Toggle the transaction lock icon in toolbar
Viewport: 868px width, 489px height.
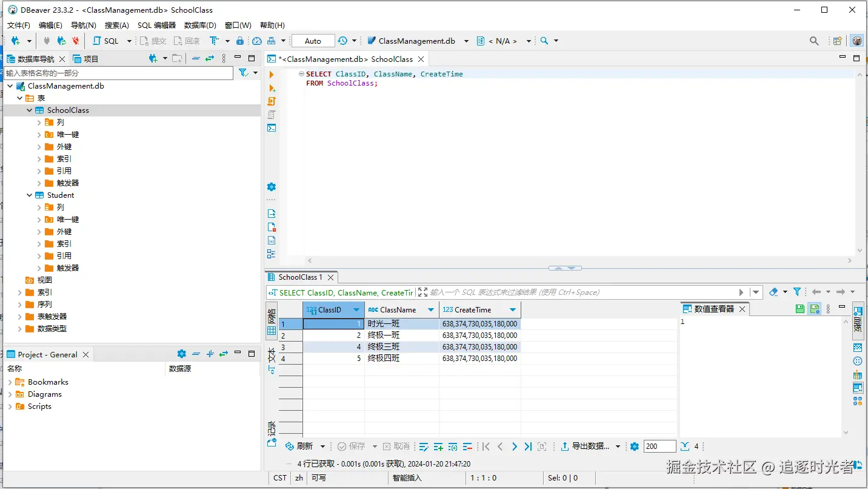(240, 41)
